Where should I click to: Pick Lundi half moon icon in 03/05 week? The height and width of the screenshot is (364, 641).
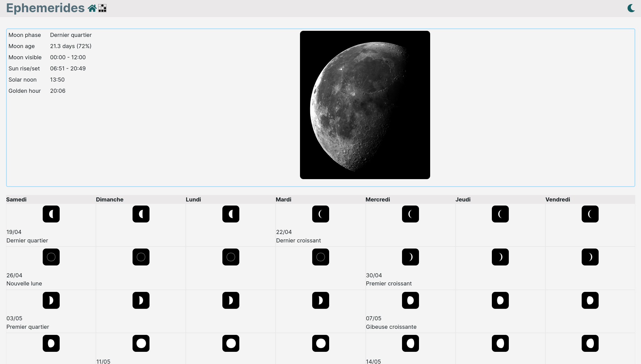(x=231, y=300)
